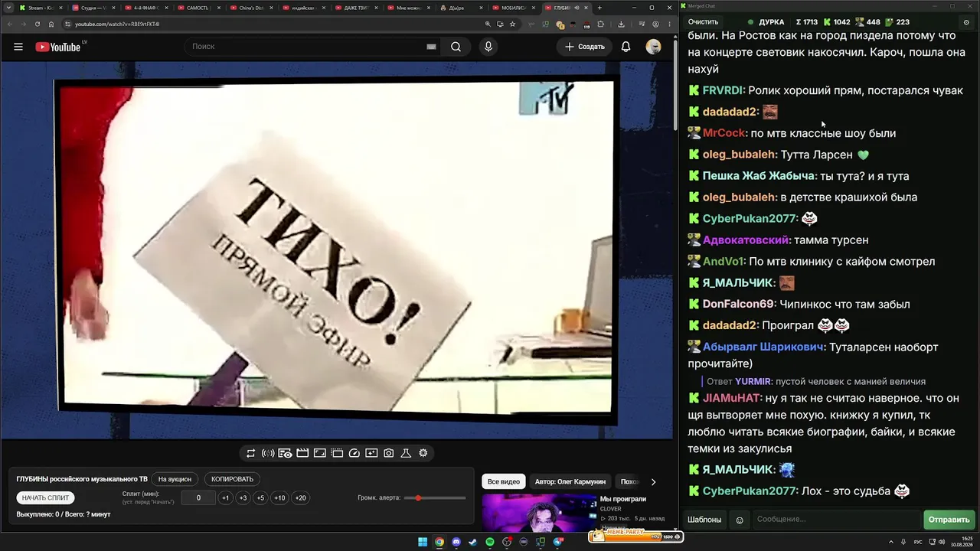
Task: Add 5 minutes with +5 button
Action: click(260, 498)
